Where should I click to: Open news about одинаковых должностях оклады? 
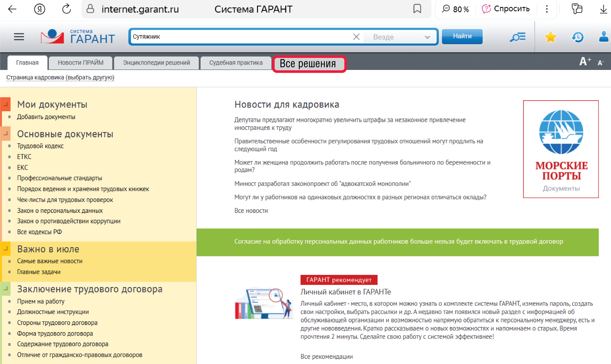[360, 197]
